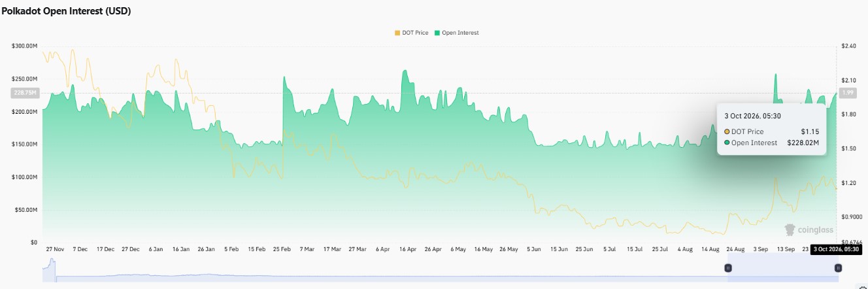The image size is (868, 289).
Task: Click the $300.00M left axis label
Action: click(24, 46)
